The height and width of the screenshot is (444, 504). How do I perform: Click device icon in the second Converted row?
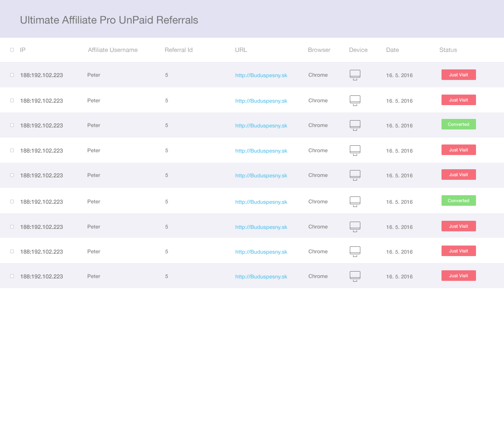point(355,202)
